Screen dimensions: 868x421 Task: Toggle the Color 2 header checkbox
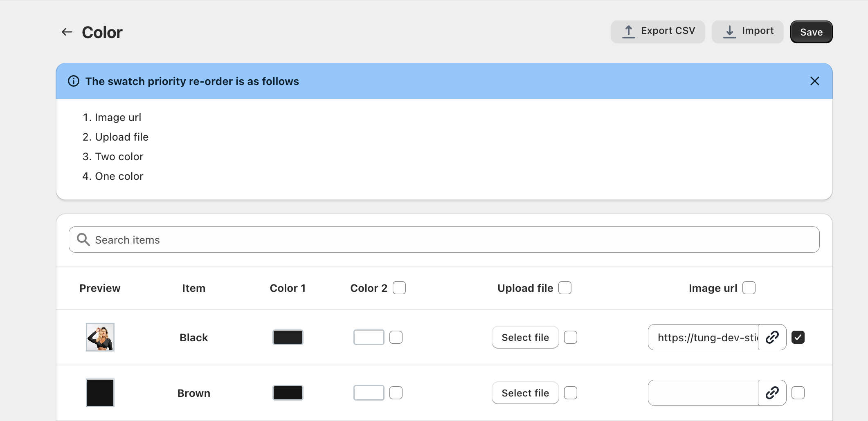coord(399,288)
